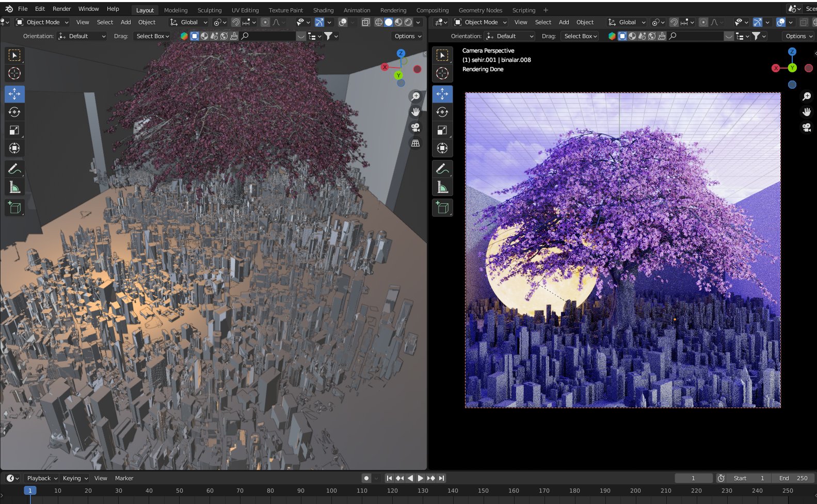This screenshot has width=817, height=504.
Task: Jump to timeline end frame button
Action: coord(442,478)
